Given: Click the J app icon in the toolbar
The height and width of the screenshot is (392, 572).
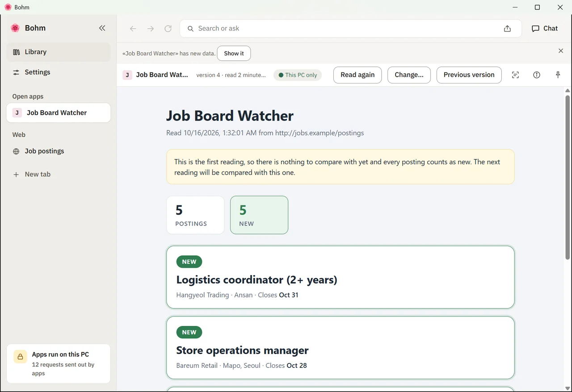Looking at the screenshot, I should [127, 75].
